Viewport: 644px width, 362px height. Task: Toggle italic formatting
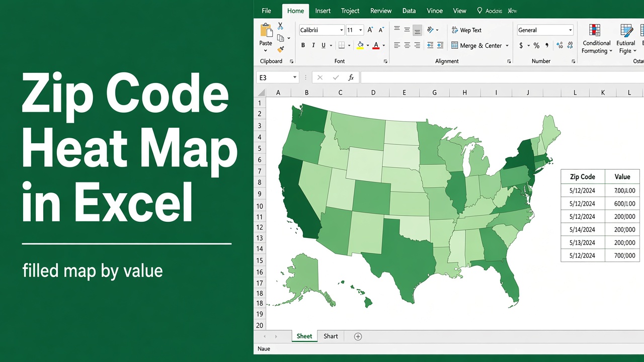[313, 45]
